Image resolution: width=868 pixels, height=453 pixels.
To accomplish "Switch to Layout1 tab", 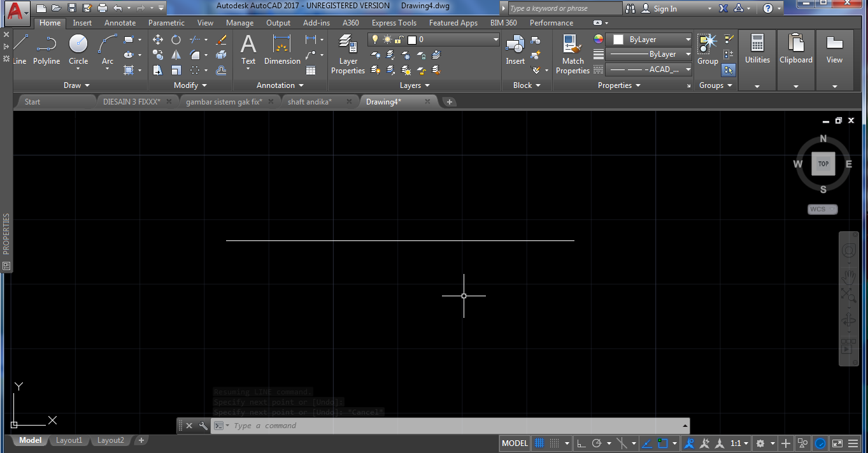I will [x=69, y=440].
